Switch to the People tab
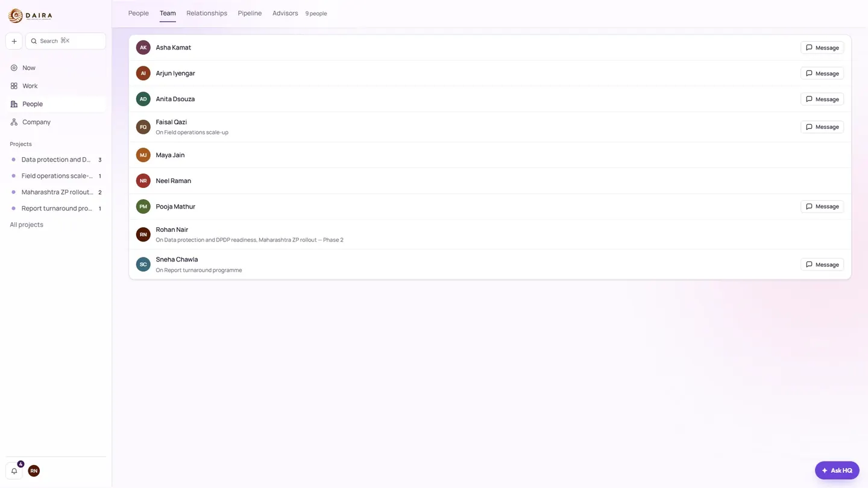868x488 pixels. tap(139, 13)
